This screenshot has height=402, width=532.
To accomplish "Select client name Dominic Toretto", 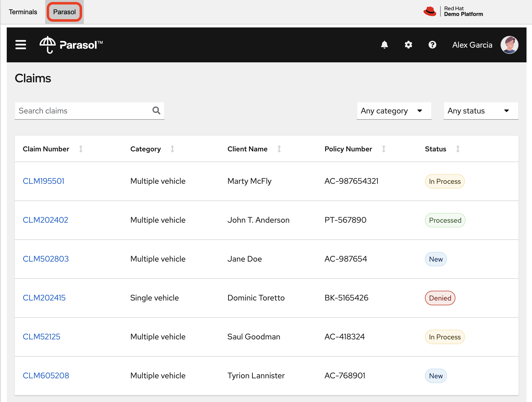I will 256,298.
